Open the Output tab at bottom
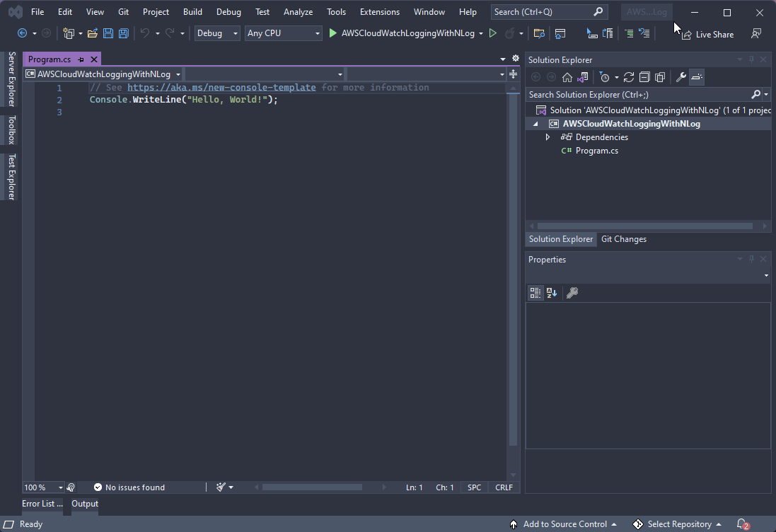This screenshot has width=776, height=532. pos(85,504)
